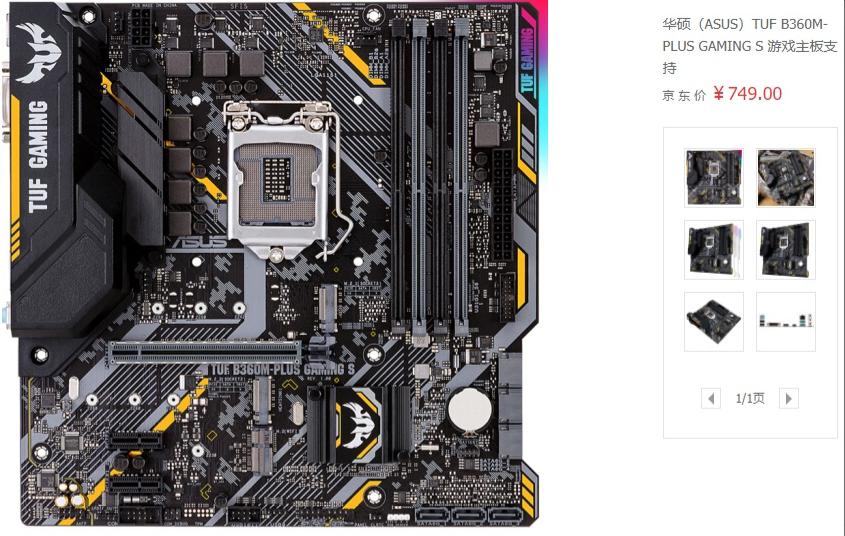The height and width of the screenshot is (536, 845).
Task: Select fourth thumbnail with plain front board view
Action: pyautogui.click(x=786, y=250)
